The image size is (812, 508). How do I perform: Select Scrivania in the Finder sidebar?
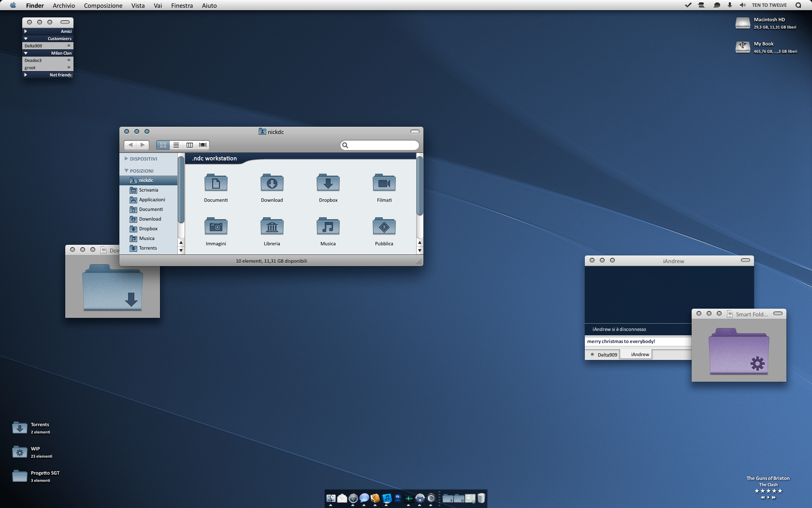coord(148,190)
